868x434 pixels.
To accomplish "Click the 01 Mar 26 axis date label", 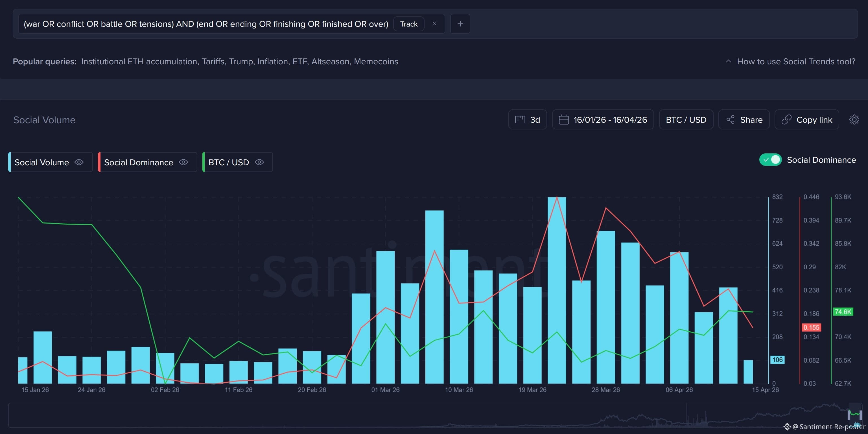I will pyautogui.click(x=386, y=389).
